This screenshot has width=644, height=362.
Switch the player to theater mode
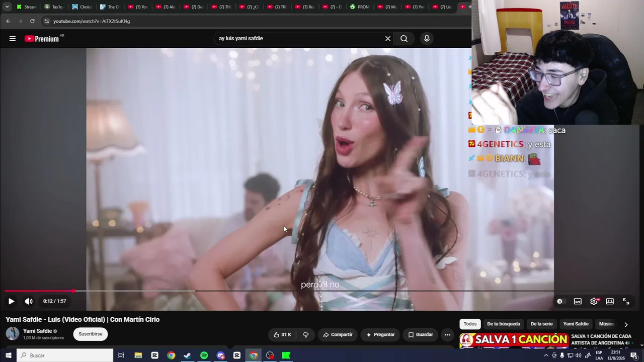click(x=610, y=301)
